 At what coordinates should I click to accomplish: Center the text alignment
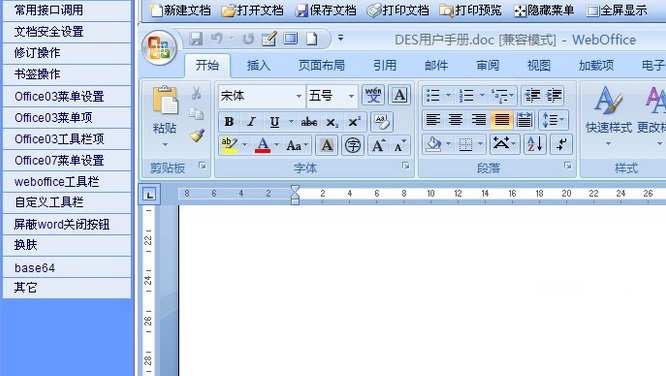(x=455, y=120)
